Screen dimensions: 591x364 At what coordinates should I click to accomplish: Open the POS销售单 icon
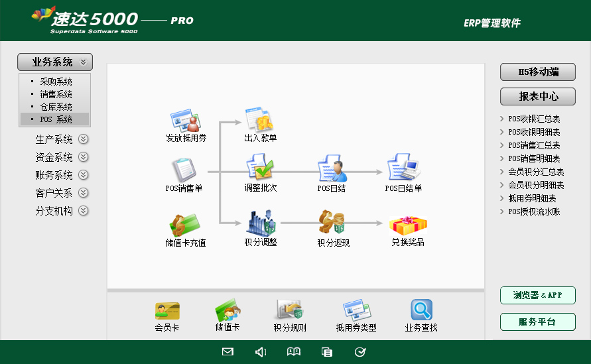tap(184, 170)
